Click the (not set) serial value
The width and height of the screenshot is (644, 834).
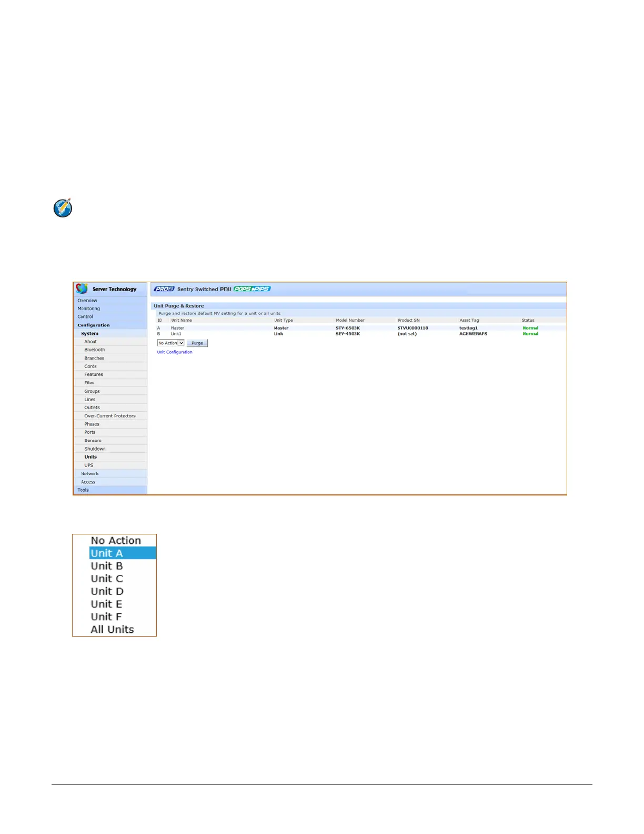(x=407, y=334)
